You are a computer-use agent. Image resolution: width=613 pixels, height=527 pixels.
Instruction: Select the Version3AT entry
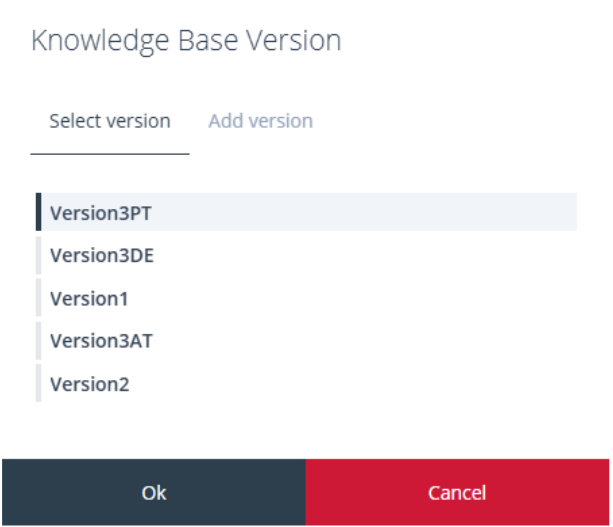pos(306,341)
